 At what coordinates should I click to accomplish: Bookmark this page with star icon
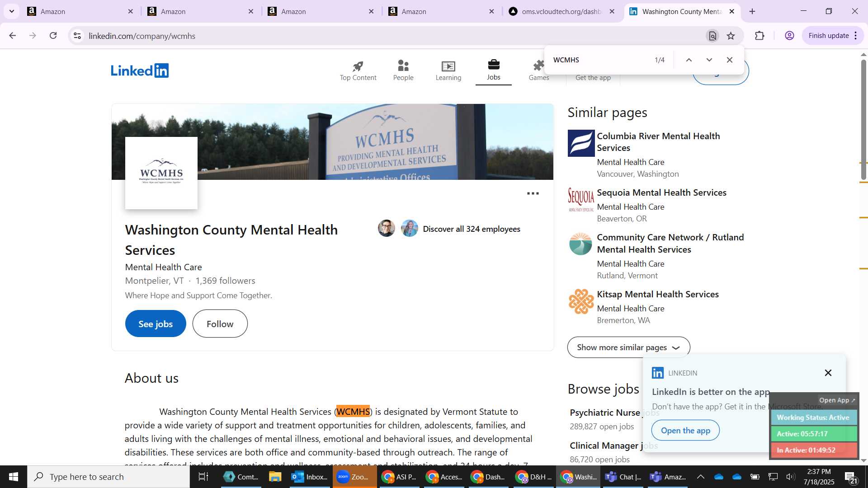click(x=731, y=36)
